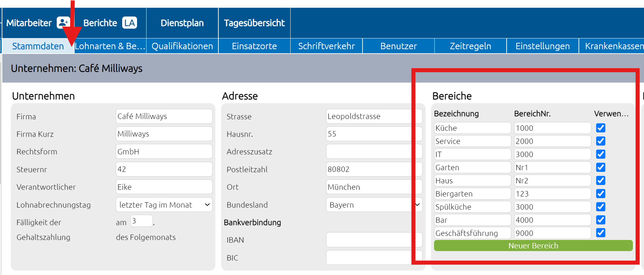
Task: Go to the Einsatzorte sub-tab
Action: tap(254, 46)
